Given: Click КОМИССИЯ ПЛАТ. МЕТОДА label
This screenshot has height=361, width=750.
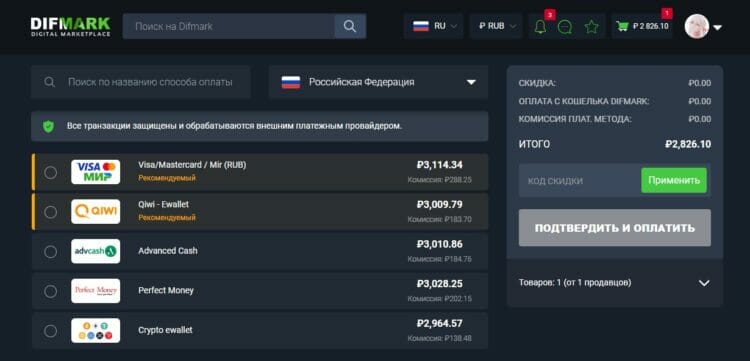Looking at the screenshot, I should 575,120.
